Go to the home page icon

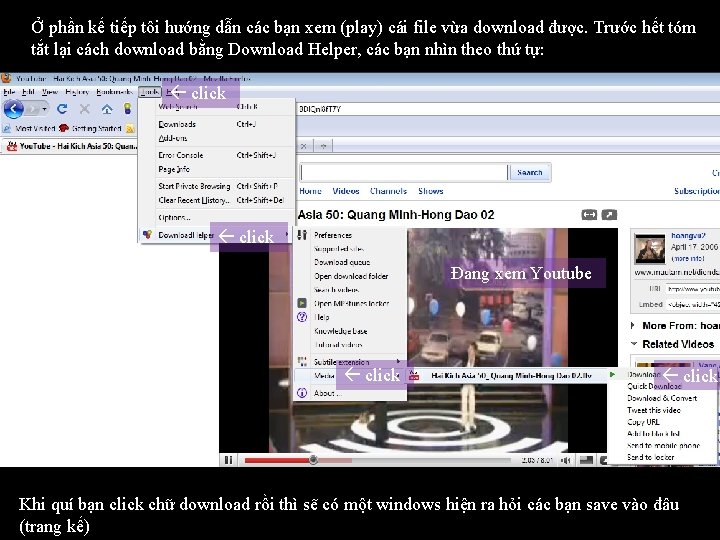click(x=107, y=109)
